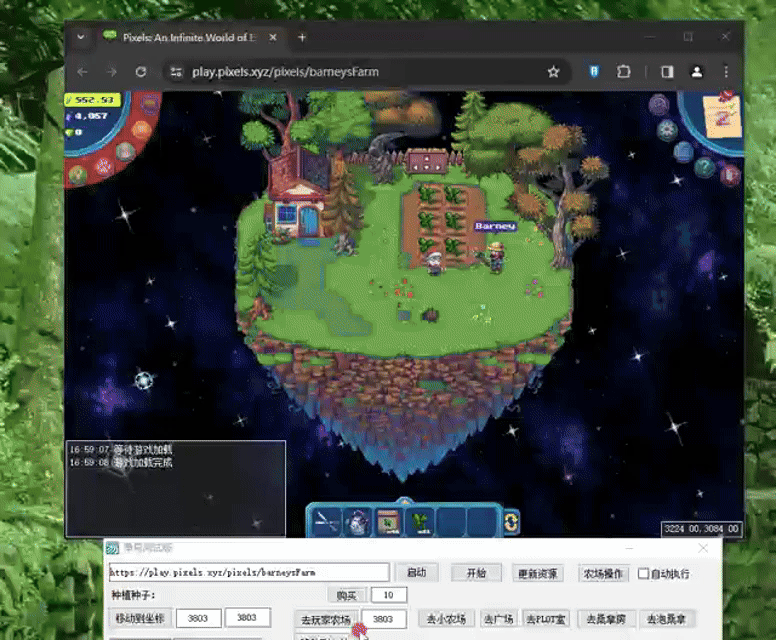Click the address bar showing play.pixels.xyz
Image resolution: width=776 pixels, height=640 pixels.
[285, 72]
